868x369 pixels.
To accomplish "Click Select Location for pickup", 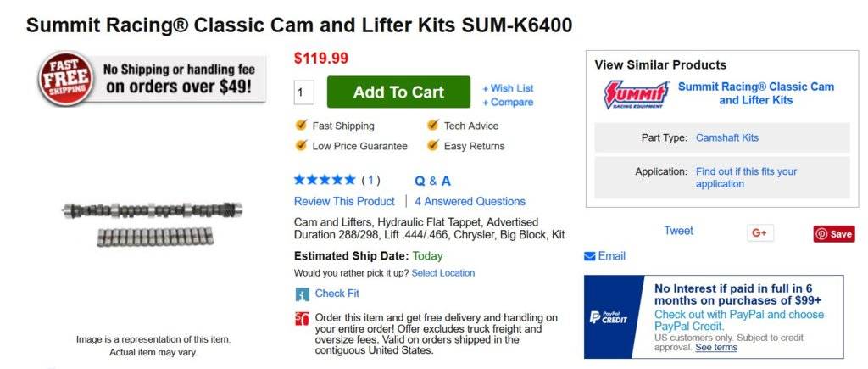I will point(443,273).
